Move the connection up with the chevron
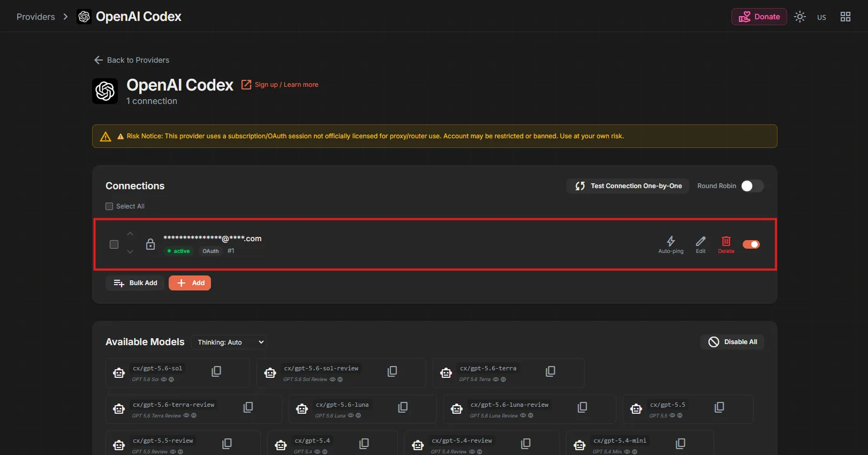Screen dimensions: 868x455 coord(130,234)
